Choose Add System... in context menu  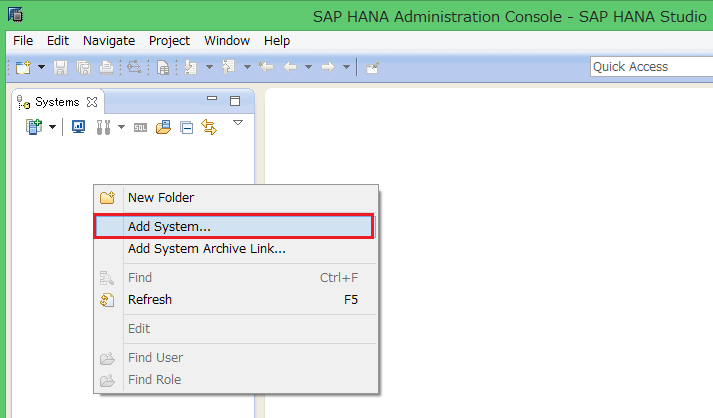point(234,227)
